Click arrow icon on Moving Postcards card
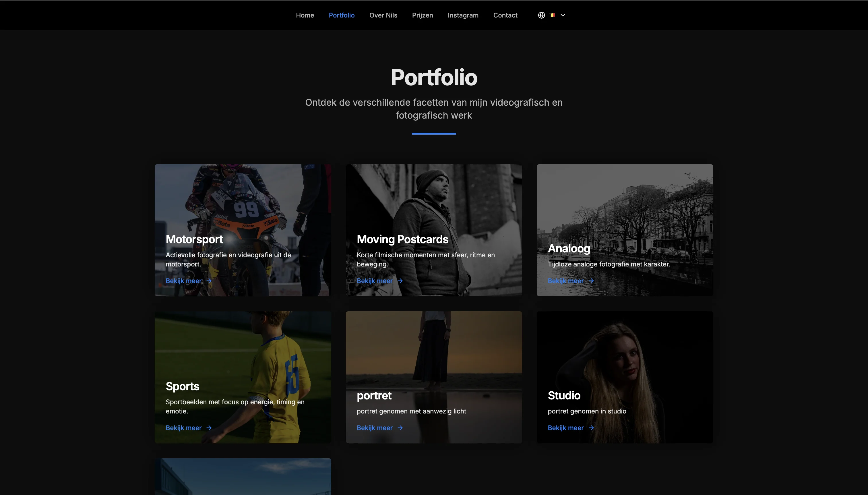The image size is (868, 495). click(x=400, y=281)
